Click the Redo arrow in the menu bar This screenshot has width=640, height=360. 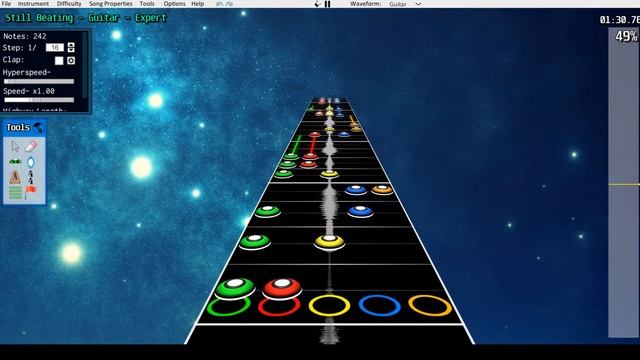229,4
